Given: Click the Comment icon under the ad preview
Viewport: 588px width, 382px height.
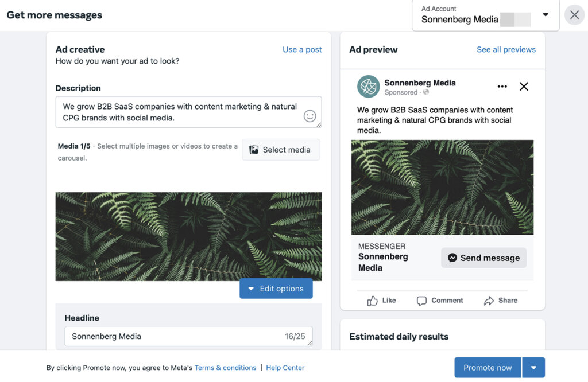Looking at the screenshot, I should click(421, 300).
